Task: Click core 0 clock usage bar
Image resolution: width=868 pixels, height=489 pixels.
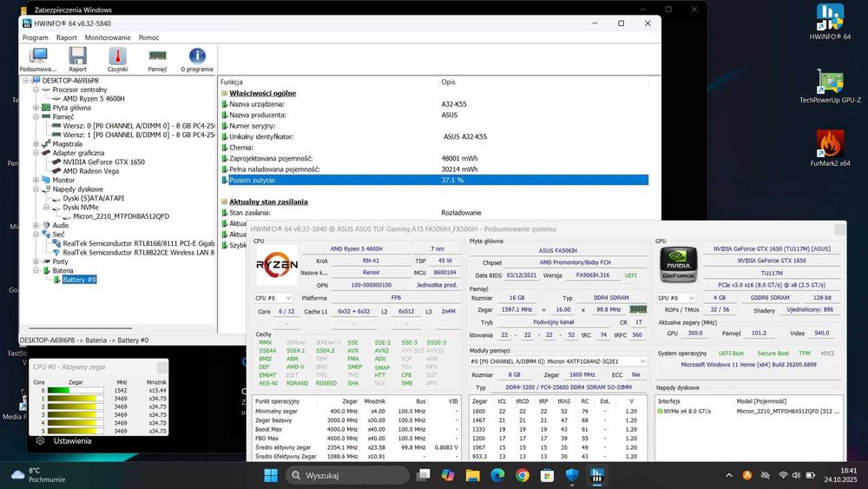Action: coord(76,391)
